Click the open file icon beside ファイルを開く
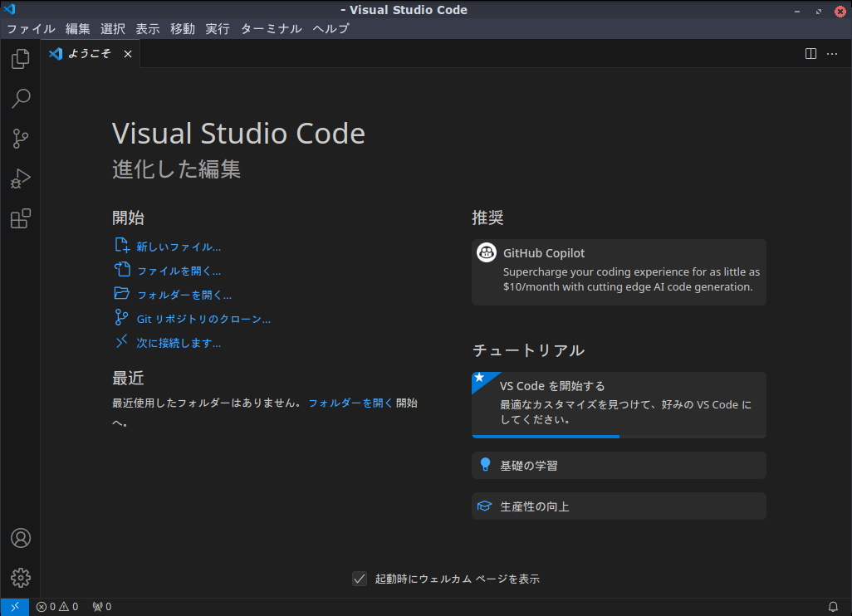 pyautogui.click(x=122, y=270)
